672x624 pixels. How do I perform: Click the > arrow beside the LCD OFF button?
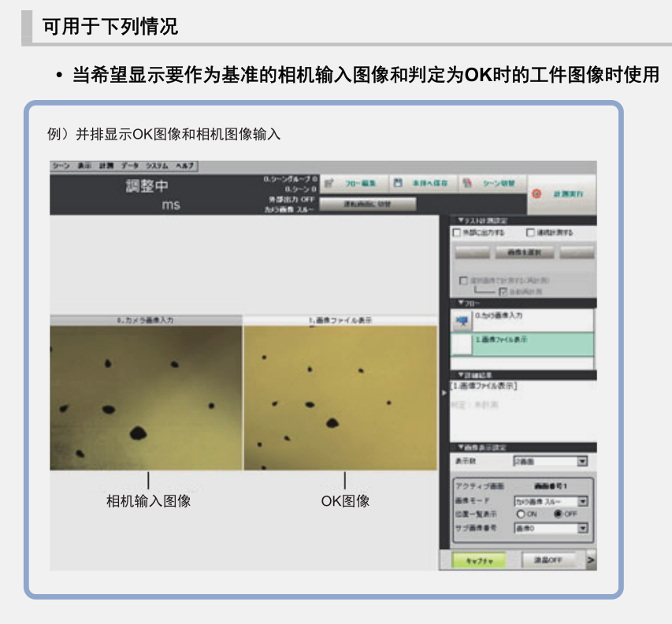click(591, 559)
